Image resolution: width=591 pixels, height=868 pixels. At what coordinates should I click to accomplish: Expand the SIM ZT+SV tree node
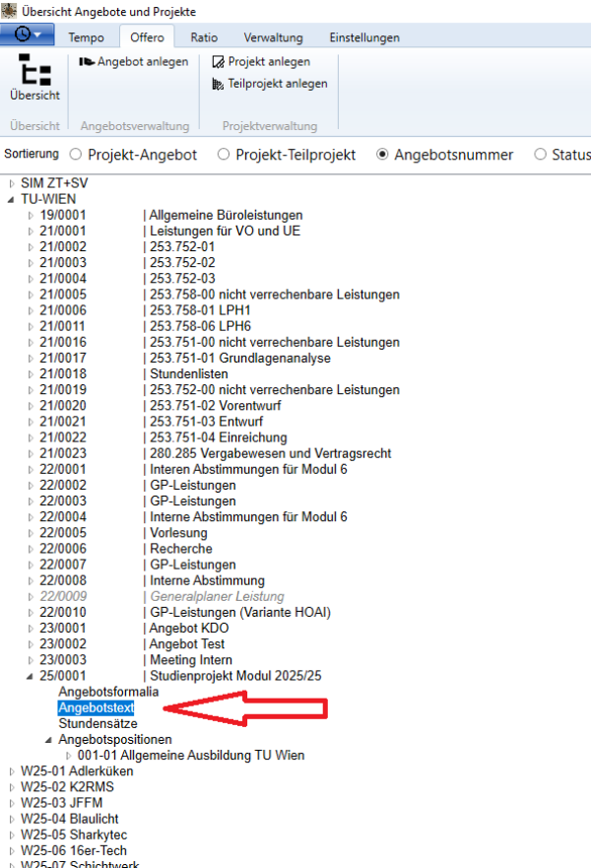pos(11,183)
